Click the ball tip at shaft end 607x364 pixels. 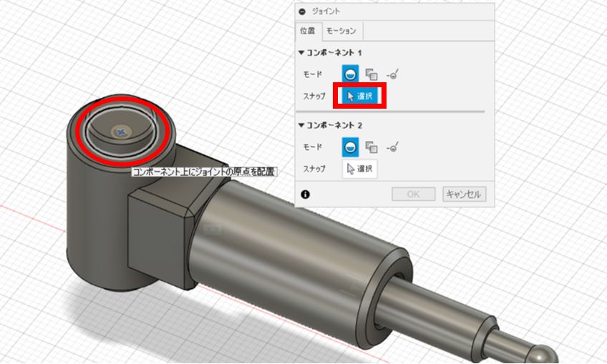point(542,353)
